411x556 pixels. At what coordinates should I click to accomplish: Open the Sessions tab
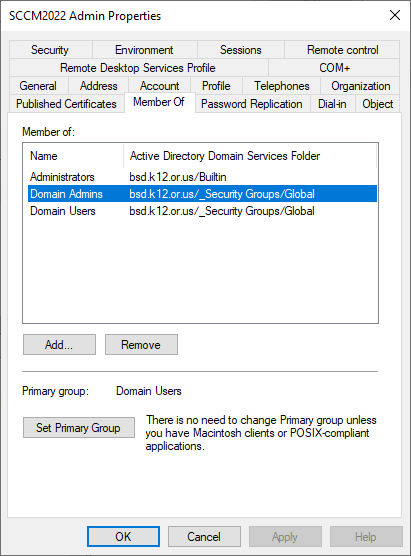pyautogui.click(x=240, y=50)
